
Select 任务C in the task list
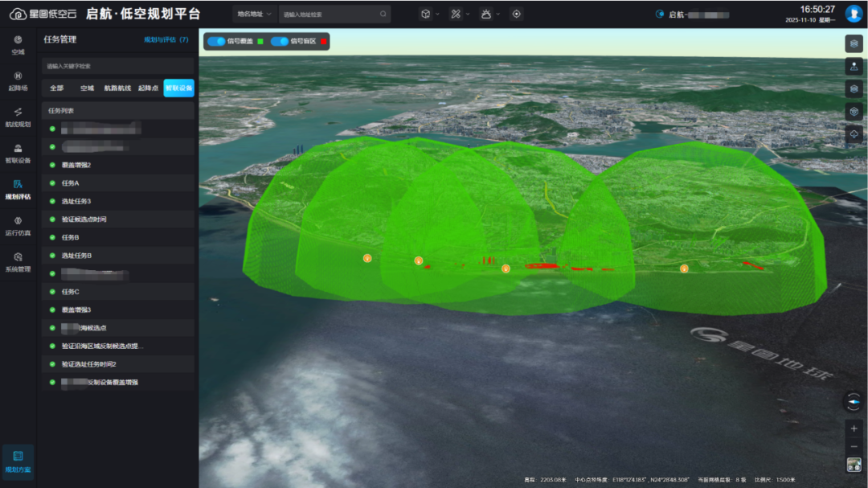pyautogui.click(x=71, y=292)
